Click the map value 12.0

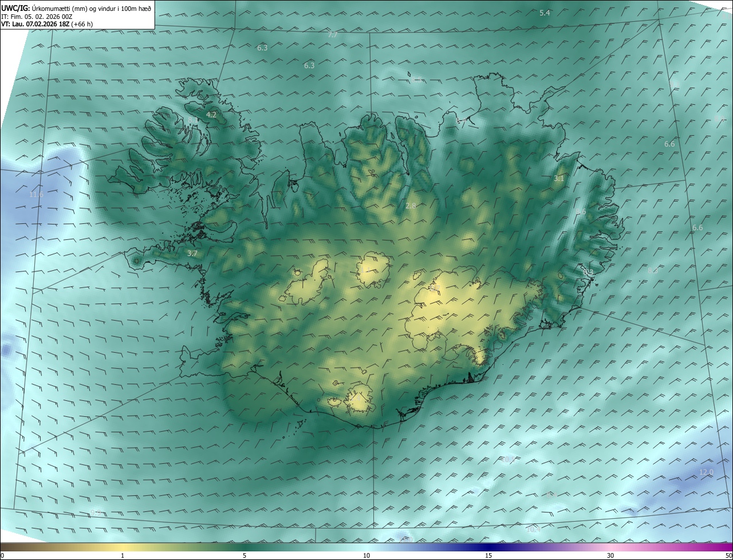coord(707,472)
